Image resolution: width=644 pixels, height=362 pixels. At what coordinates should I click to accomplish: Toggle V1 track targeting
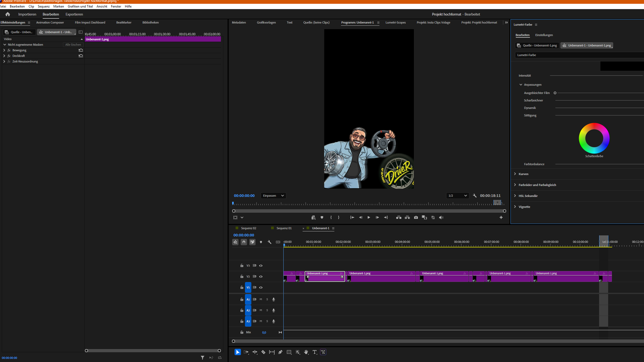248,288
